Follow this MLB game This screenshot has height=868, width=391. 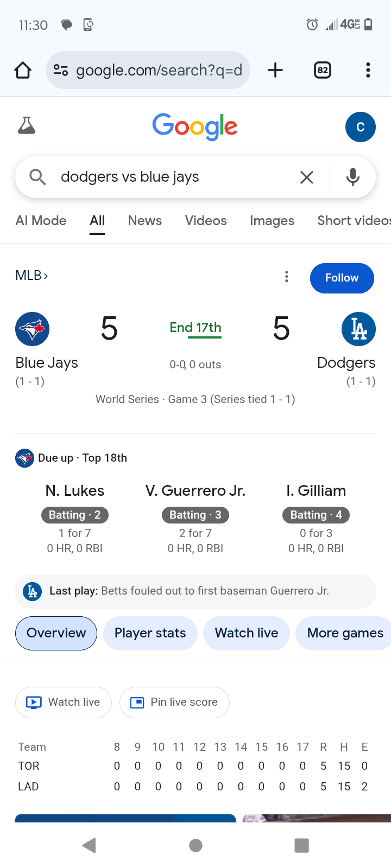click(342, 278)
